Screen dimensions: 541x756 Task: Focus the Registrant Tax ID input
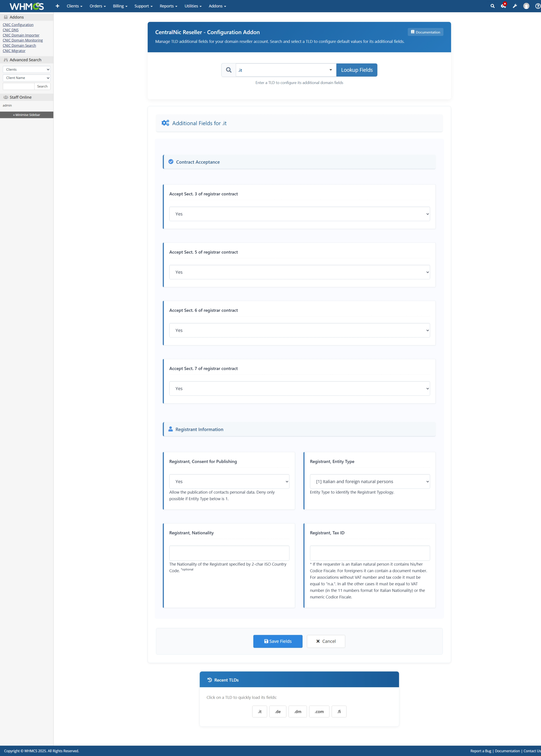(370, 553)
